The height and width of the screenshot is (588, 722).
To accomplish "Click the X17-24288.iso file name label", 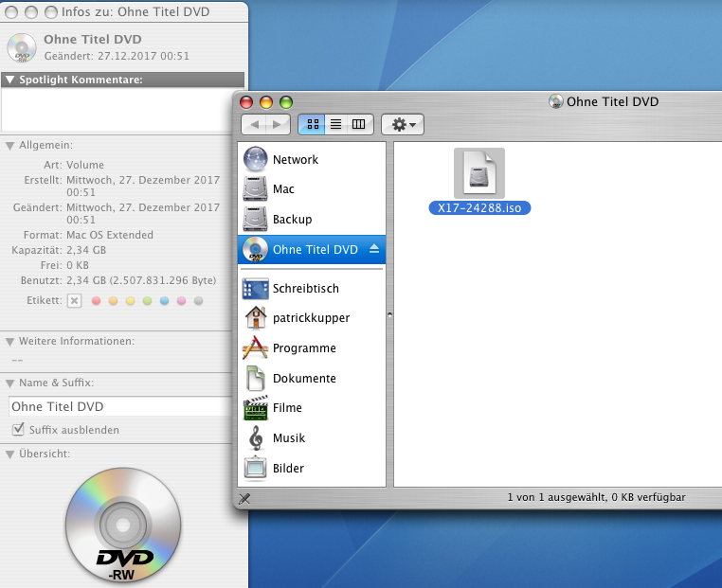I will [x=479, y=208].
